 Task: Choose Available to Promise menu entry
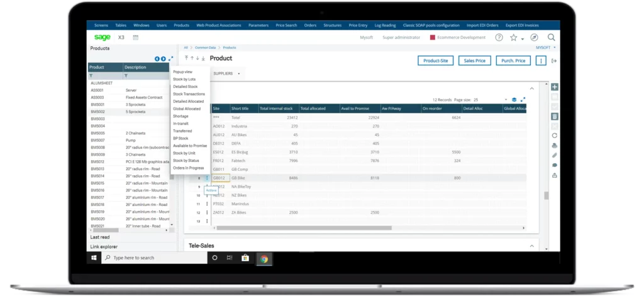coord(190,146)
